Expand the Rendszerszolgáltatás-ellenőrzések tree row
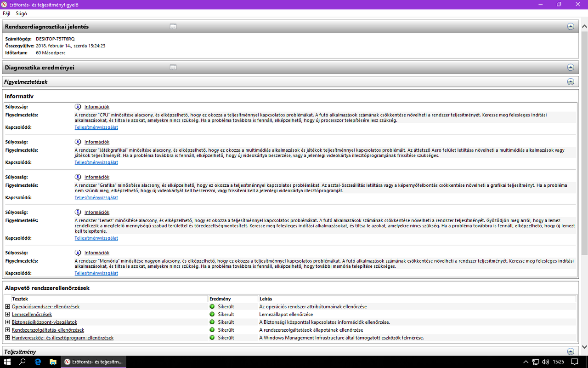588x368 pixels. [7, 330]
